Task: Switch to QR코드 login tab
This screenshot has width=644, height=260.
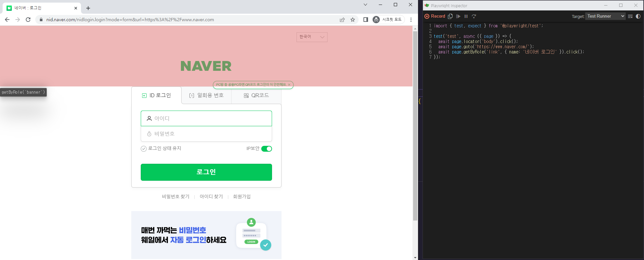Action: coord(256,95)
